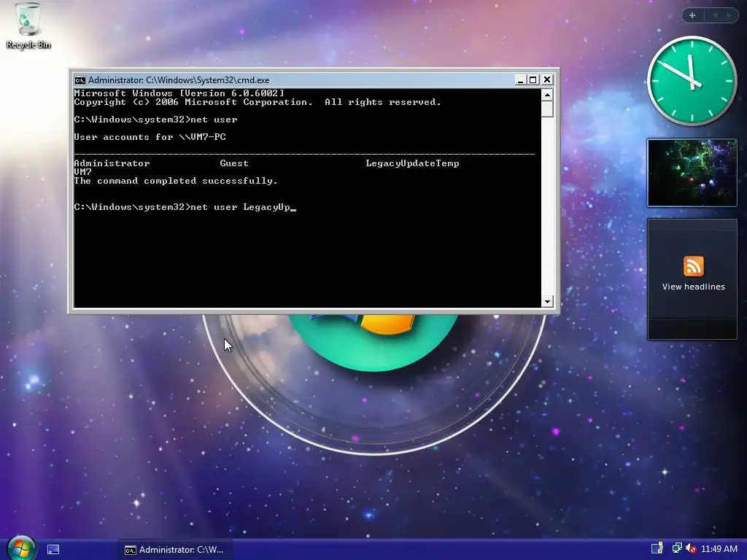The image size is (747, 560).
Task: Click the slideshow gadget picture
Action: click(x=692, y=173)
